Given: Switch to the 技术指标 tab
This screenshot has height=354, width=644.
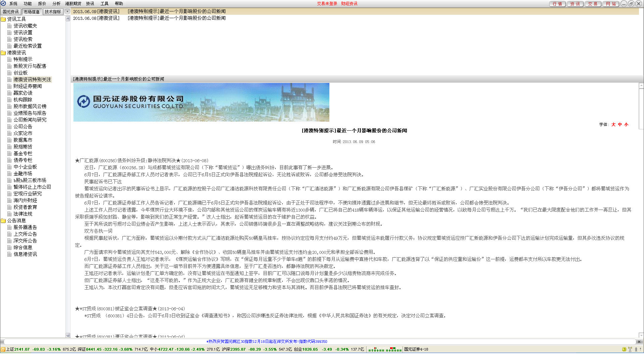Looking at the screenshot, I should [53, 12].
